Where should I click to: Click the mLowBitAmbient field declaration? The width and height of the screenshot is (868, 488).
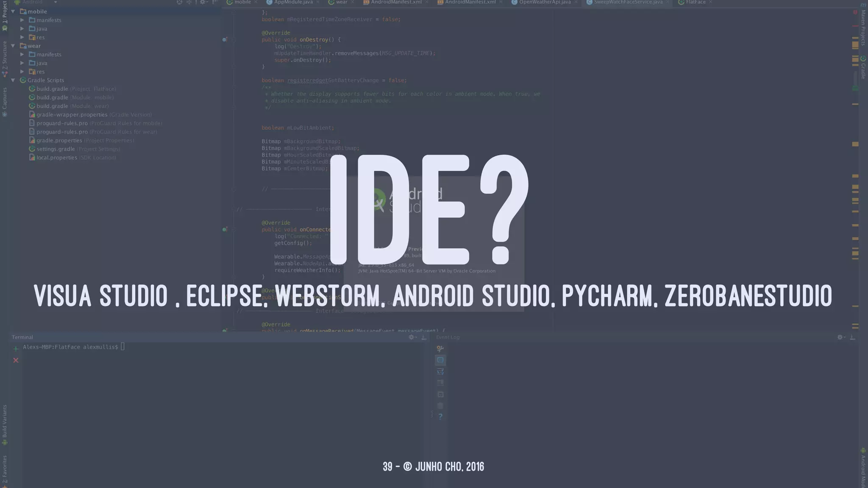[x=298, y=128]
